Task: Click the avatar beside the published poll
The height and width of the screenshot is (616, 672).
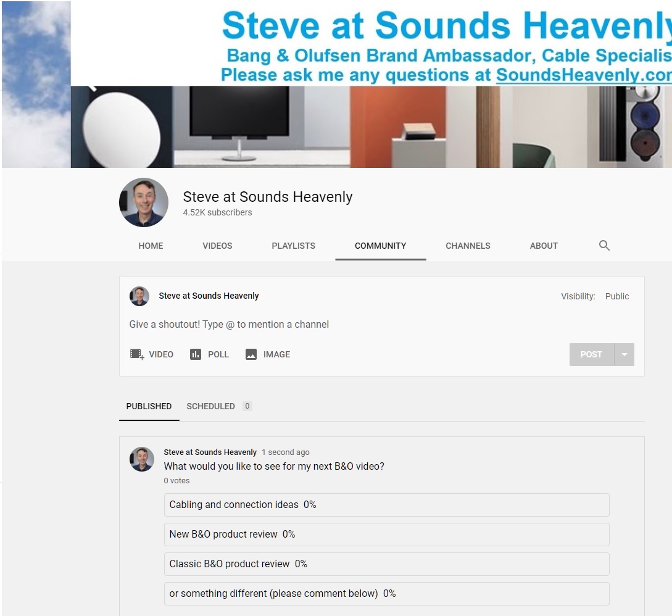Action: (x=141, y=459)
